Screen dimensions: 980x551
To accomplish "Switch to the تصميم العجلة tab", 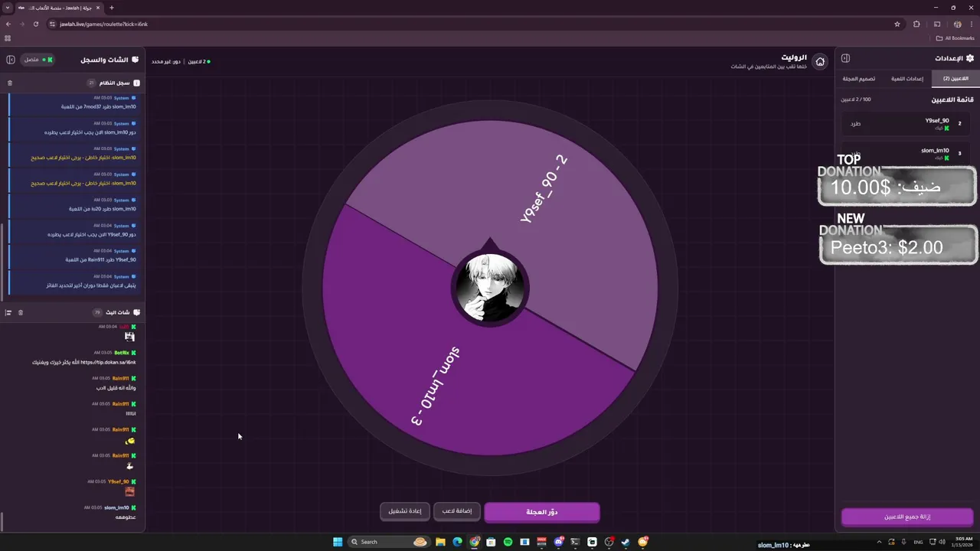I will 859,78.
